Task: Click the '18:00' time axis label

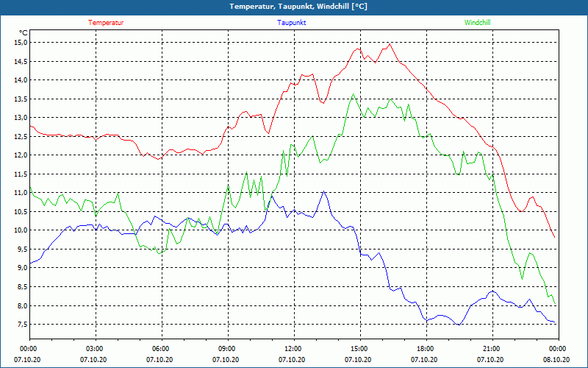Action: coord(425,349)
